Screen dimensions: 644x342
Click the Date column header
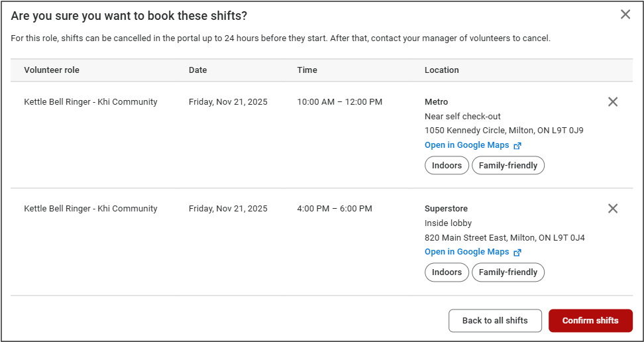(197, 70)
